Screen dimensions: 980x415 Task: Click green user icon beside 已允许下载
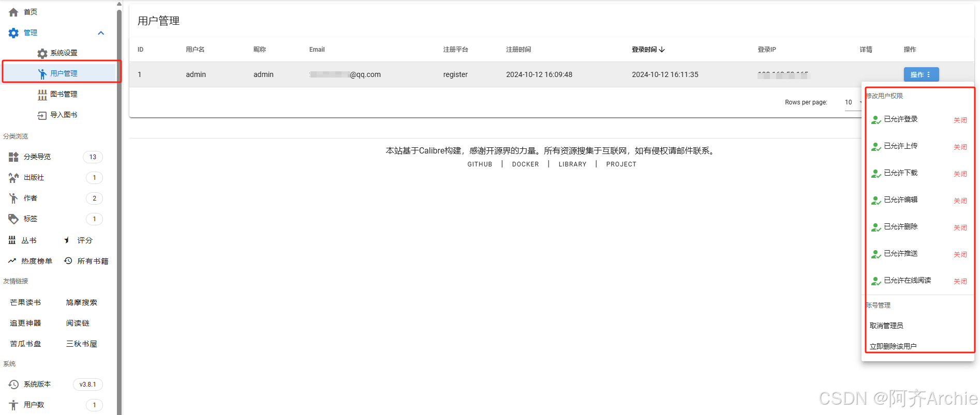point(876,174)
